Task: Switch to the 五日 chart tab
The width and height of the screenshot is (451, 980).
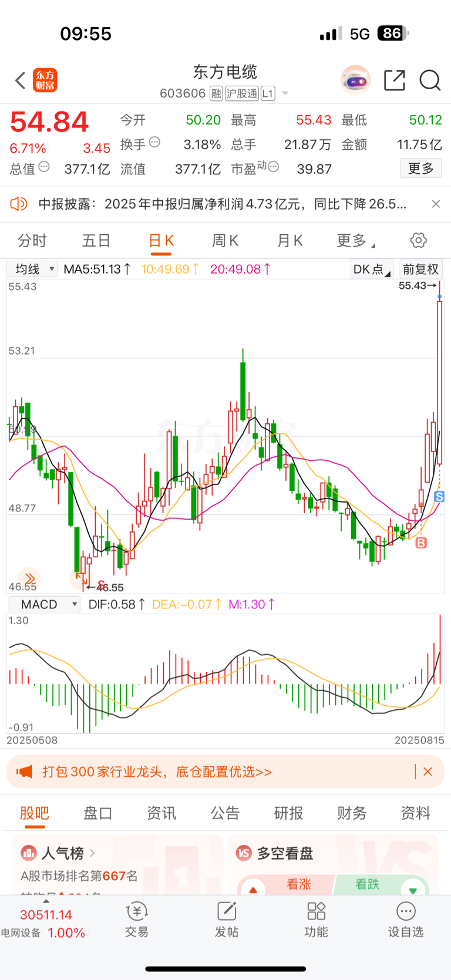Action: pyautogui.click(x=96, y=241)
